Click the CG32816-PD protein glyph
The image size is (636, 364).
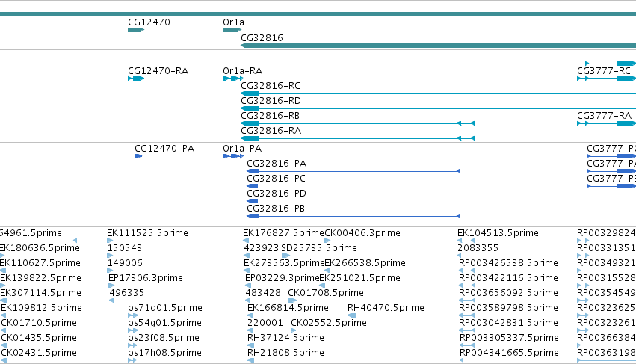(x=253, y=201)
